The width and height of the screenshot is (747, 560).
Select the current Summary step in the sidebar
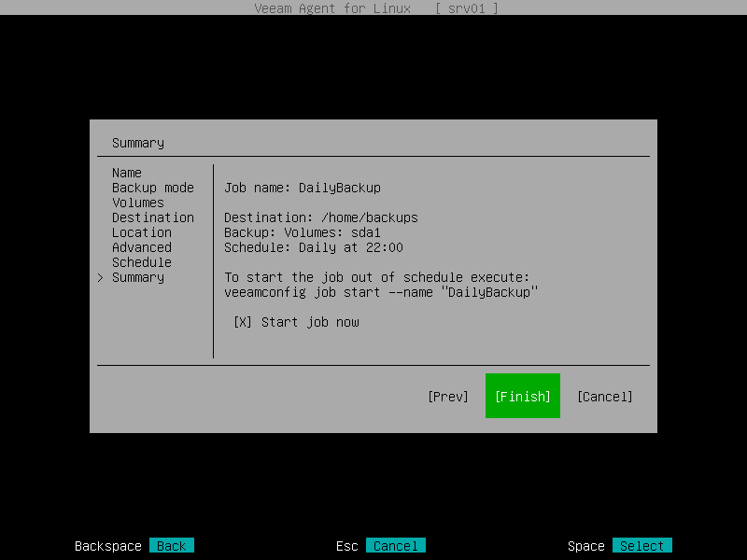pyautogui.click(x=138, y=277)
